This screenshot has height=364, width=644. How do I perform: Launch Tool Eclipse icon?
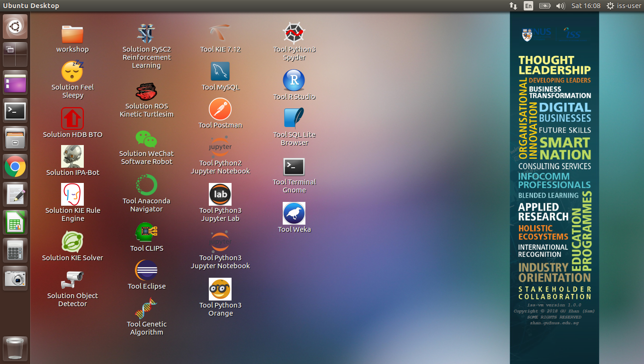146,270
